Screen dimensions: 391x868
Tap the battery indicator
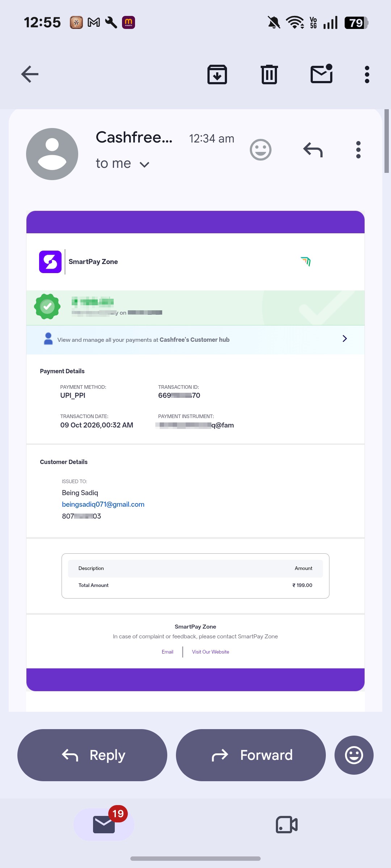point(357,23)
